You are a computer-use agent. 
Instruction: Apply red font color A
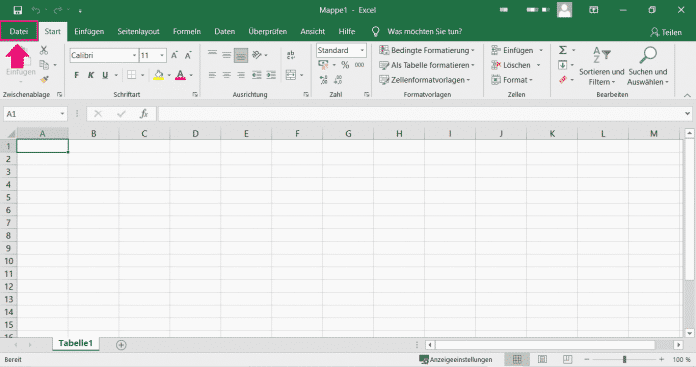tap(180, 75)
